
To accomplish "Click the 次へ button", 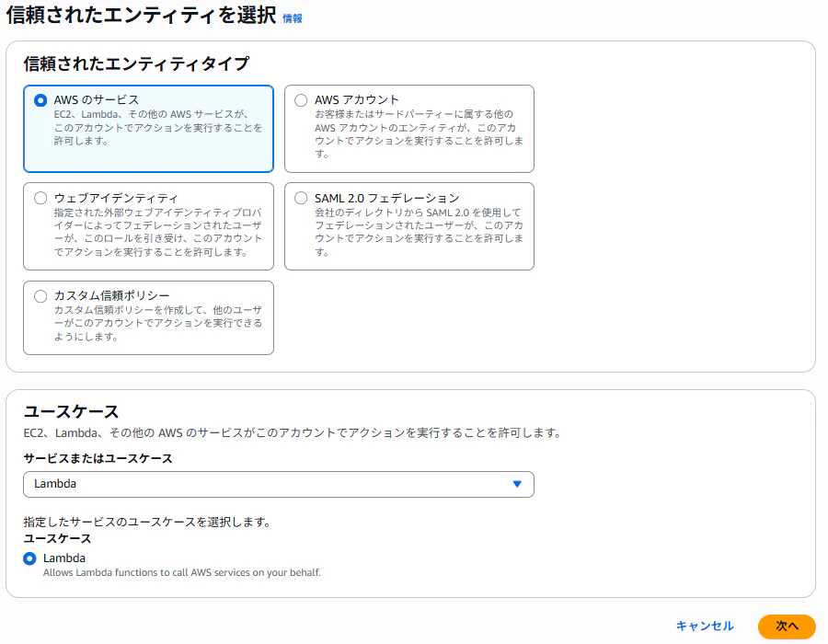I will click(787, 626).
